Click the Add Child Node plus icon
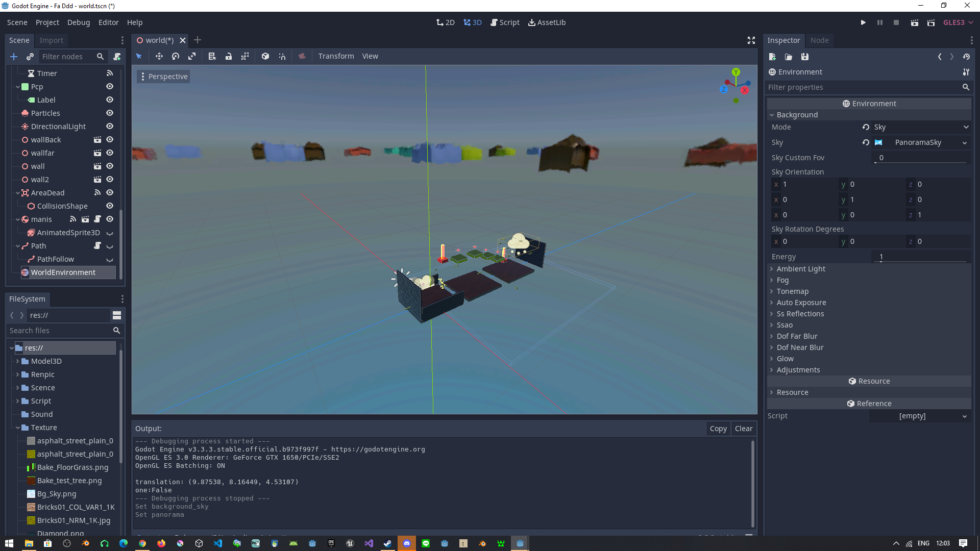The height and width of the screenshot is (551, 980). tap(14, 57)
